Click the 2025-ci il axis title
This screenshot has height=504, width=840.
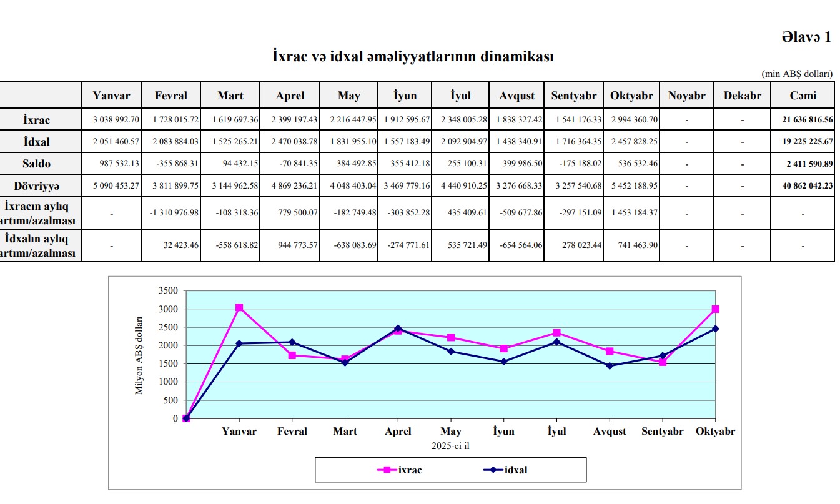[x=450, y=446]
